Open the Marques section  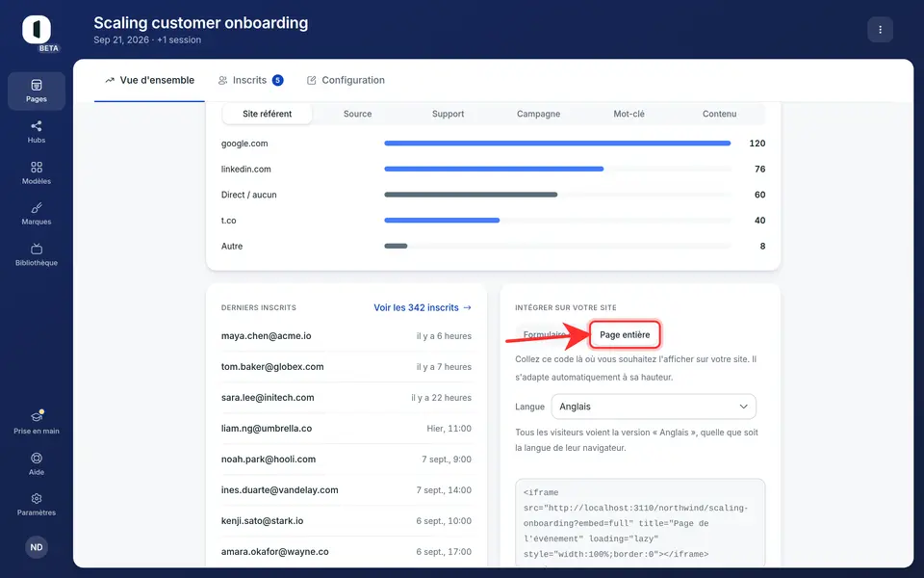[37, 214]
